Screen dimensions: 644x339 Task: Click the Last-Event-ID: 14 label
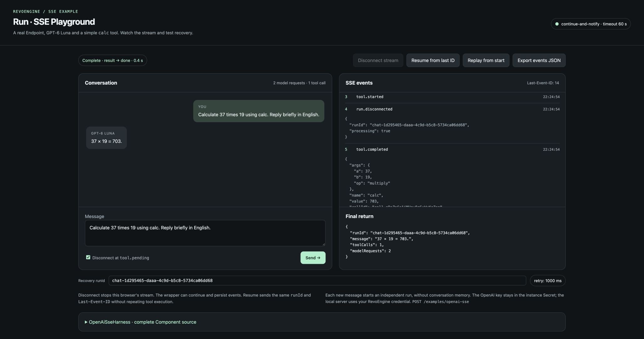click(x=543, y=83)
